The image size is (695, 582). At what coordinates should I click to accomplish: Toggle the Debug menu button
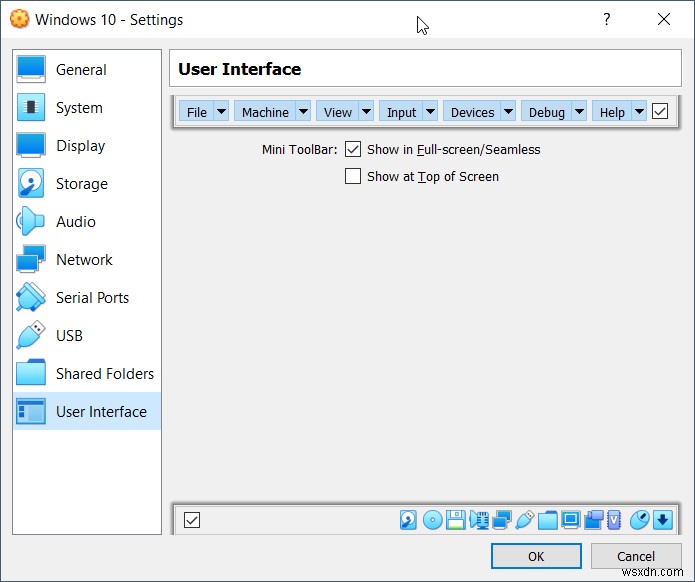[547, 112]
